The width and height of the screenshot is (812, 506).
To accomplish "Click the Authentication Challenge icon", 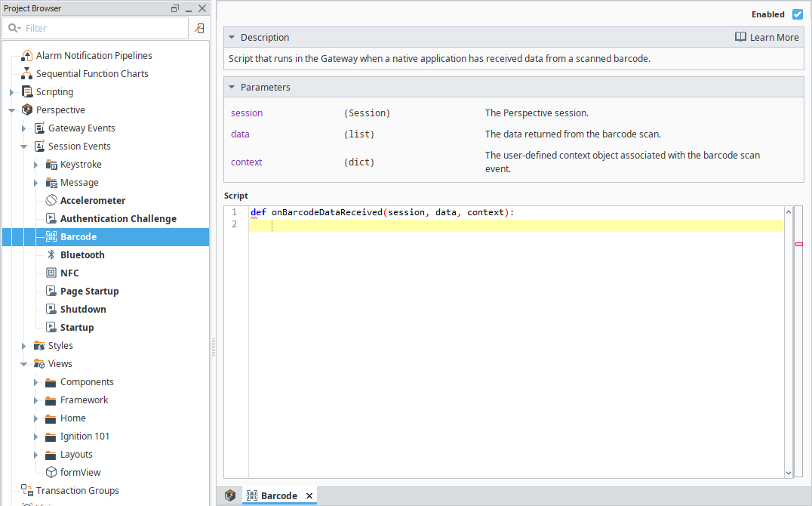I will point(51,219).
